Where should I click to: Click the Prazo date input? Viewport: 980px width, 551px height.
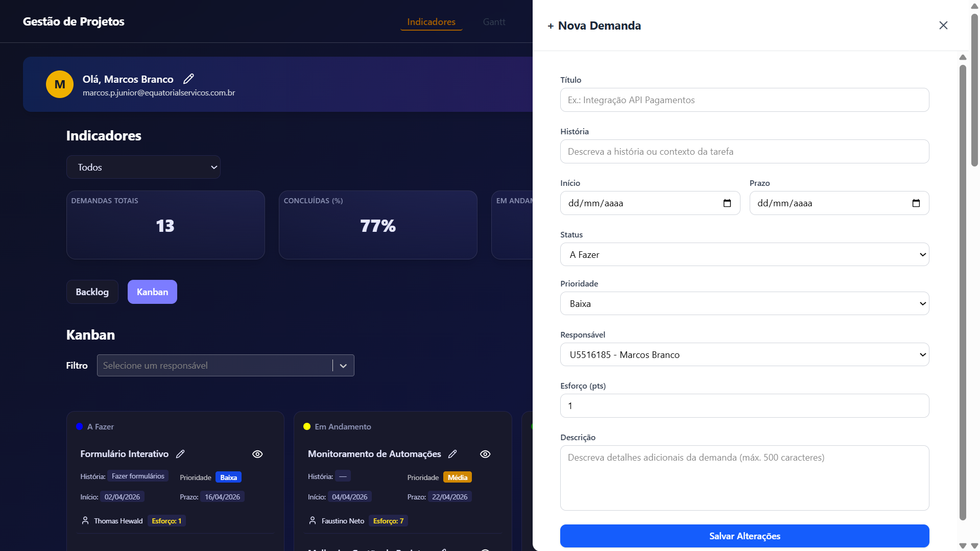click(x=839, y=203)
